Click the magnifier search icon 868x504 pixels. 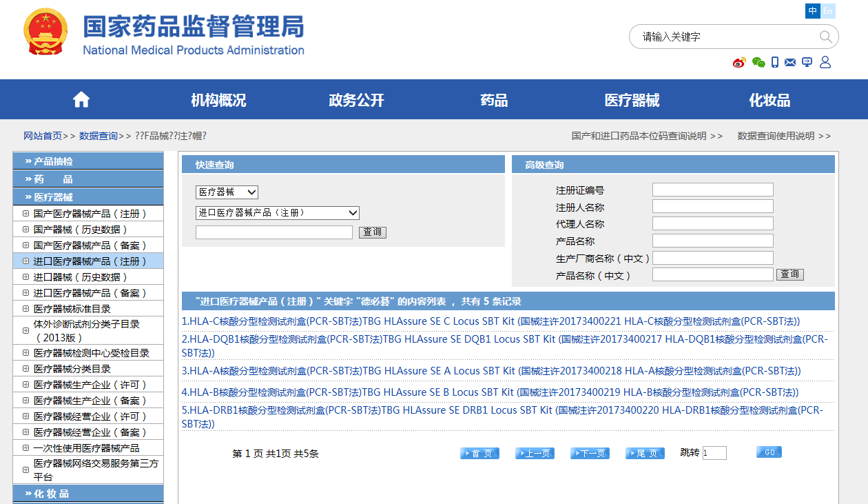(825, 37)
